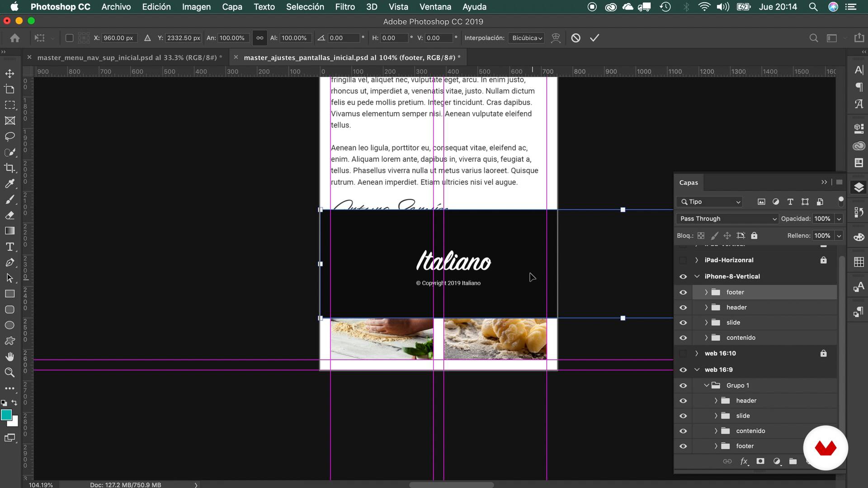Commit the transform with the checkmark icon
The image size is (868, 488).
pos(594,38)
